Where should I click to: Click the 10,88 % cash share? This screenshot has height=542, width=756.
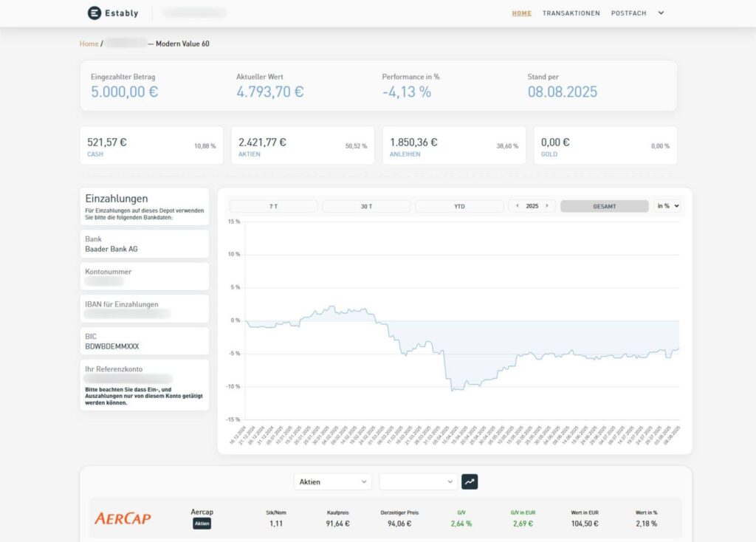click(x=205, y=146)
